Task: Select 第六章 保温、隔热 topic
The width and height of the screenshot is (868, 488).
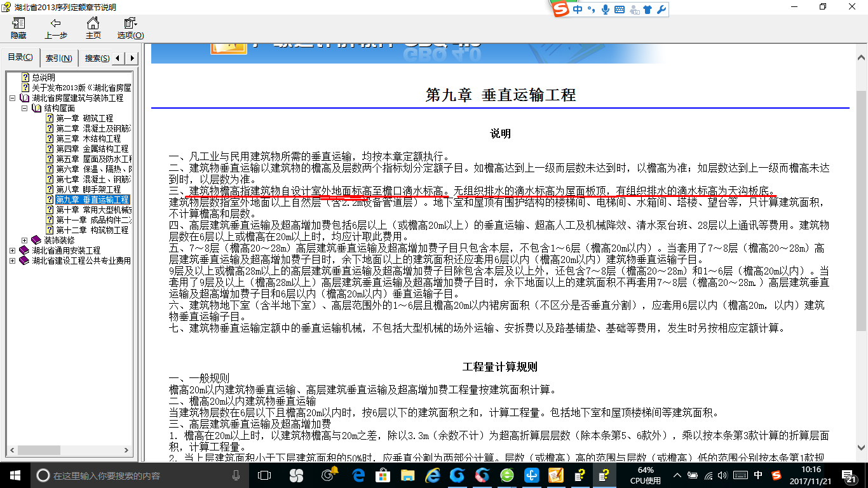Action: 93,169
